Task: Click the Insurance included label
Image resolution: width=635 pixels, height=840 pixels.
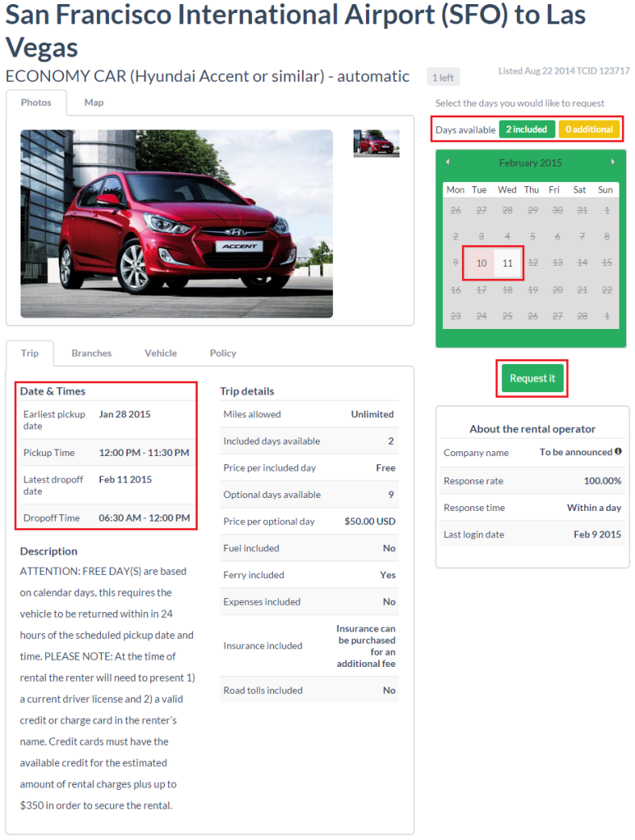Action: pyautogui.click(x=263, y=646)
